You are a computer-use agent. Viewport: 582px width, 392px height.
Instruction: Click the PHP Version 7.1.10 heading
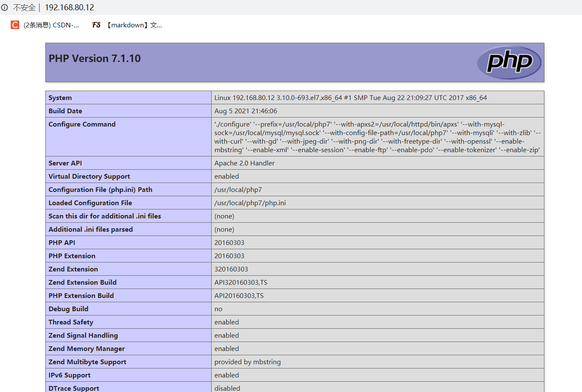pos(95,58)
